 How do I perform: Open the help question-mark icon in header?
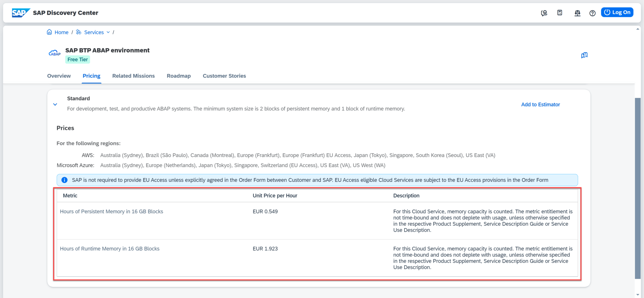coord(592,13)
